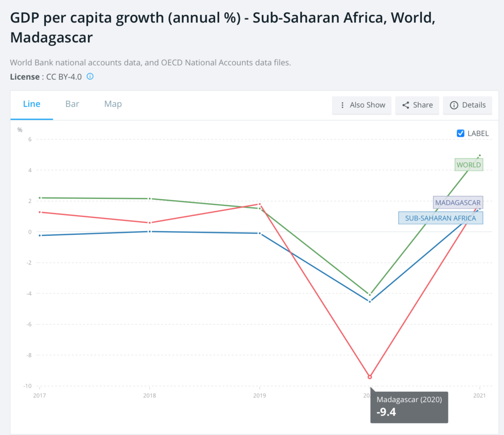Image resolution: width=504 pixels, height=435 pixels.
Task: Click Madagascar's 2020 data point
Action: (370, 377)
